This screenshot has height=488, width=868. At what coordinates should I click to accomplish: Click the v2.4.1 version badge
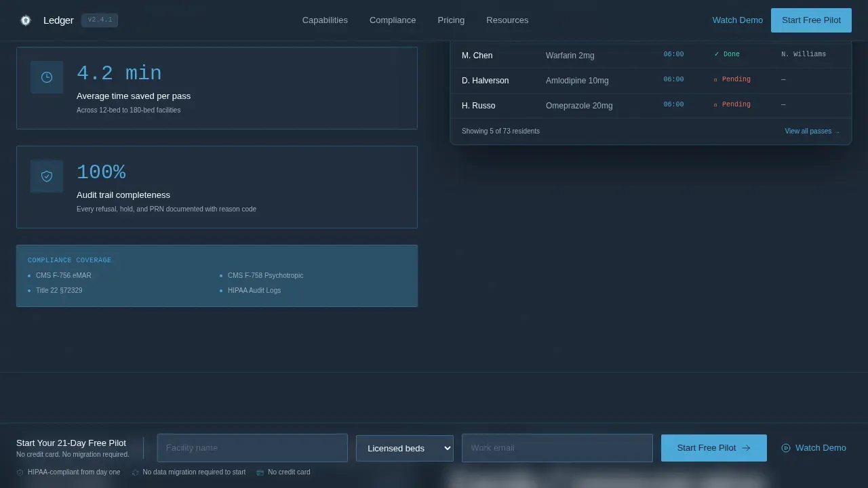pos(100,20)
